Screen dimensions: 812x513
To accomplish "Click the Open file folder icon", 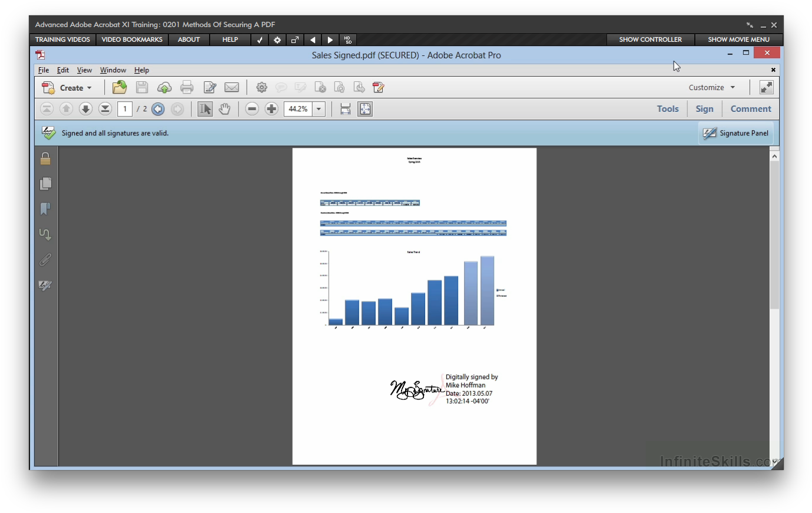I will (x=120, y=88).
